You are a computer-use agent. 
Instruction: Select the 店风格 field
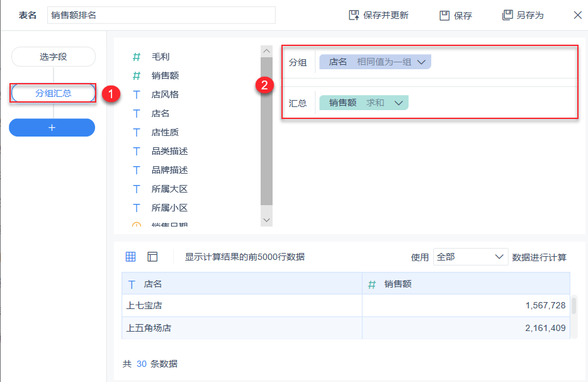coord(165,94)
